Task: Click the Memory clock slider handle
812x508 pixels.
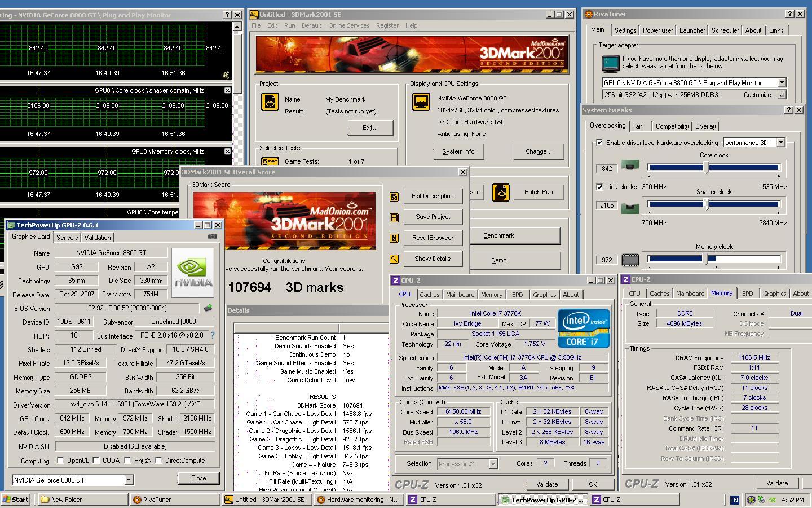Action: coord(706,259)
